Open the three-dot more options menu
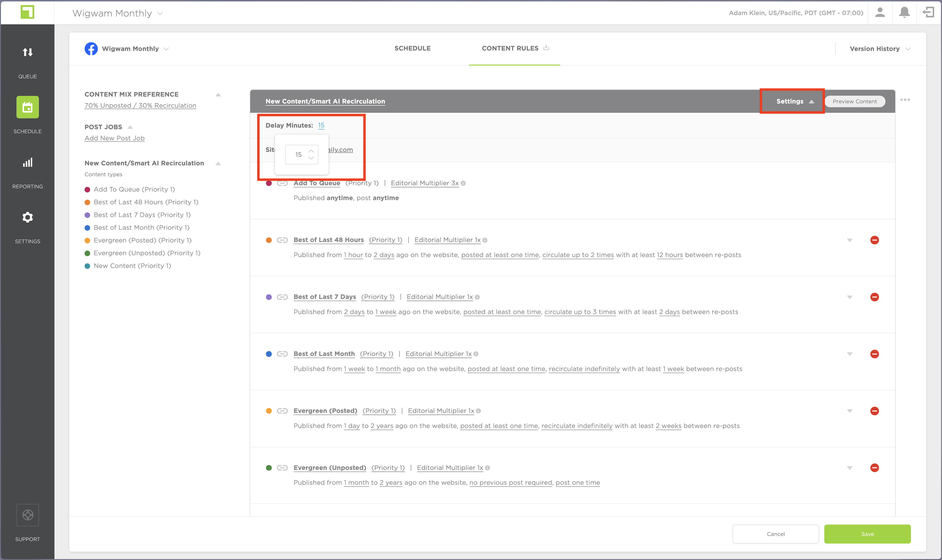The image size is (942, 560). [905, 100]
